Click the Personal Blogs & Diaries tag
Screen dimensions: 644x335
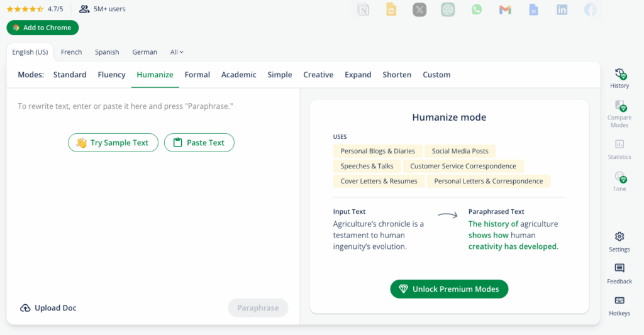377,151
